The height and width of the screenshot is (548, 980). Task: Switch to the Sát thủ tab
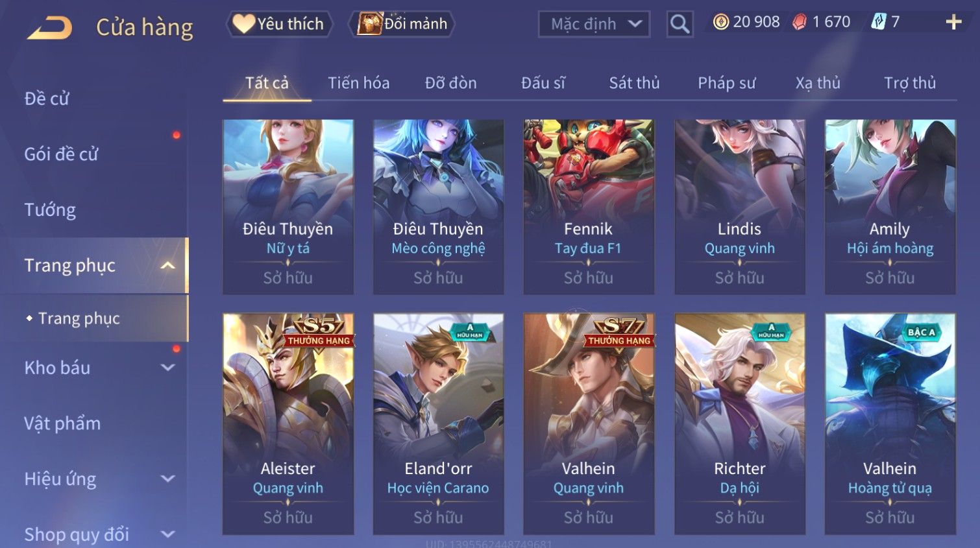[634, 83]
